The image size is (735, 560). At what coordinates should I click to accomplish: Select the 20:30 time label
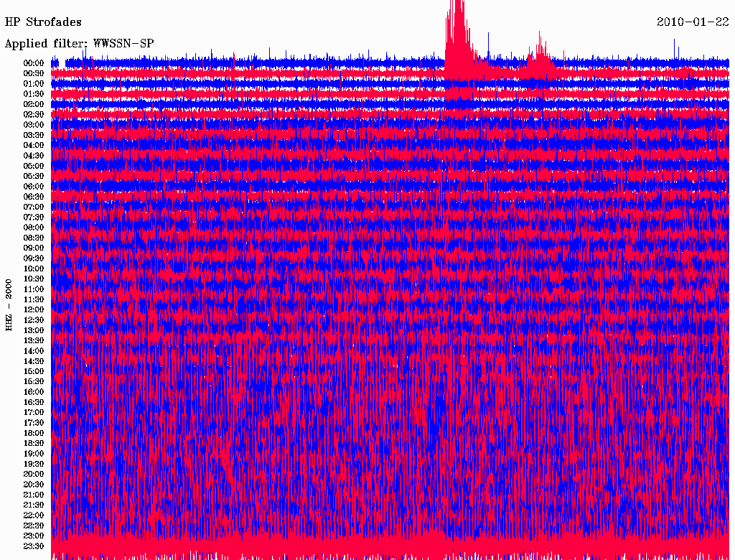[34, 485]
